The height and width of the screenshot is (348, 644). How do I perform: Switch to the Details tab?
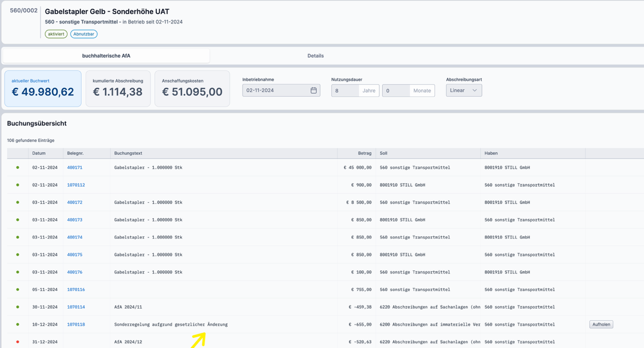click(315, 56)
